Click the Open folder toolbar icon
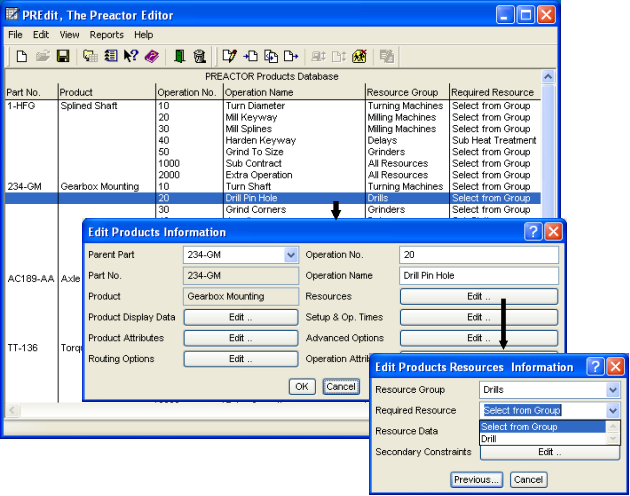This screenshot has width=630, height=496. (x=43, y=56)
